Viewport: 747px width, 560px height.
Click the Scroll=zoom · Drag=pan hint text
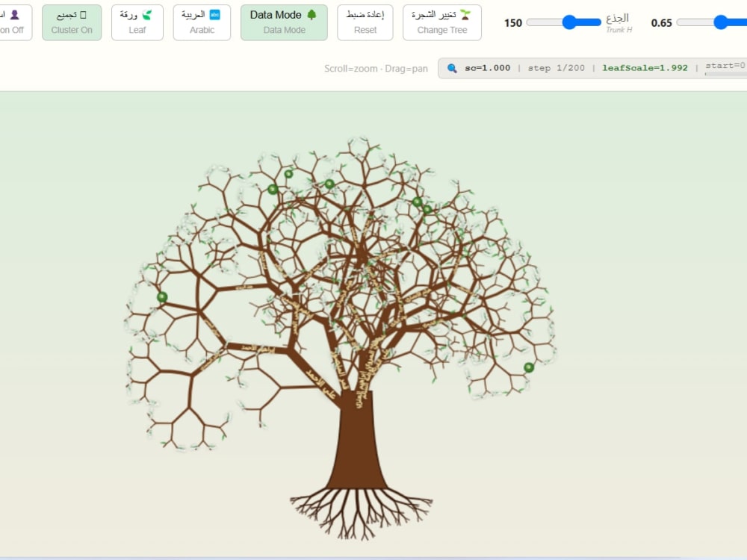tap(376, 69)
